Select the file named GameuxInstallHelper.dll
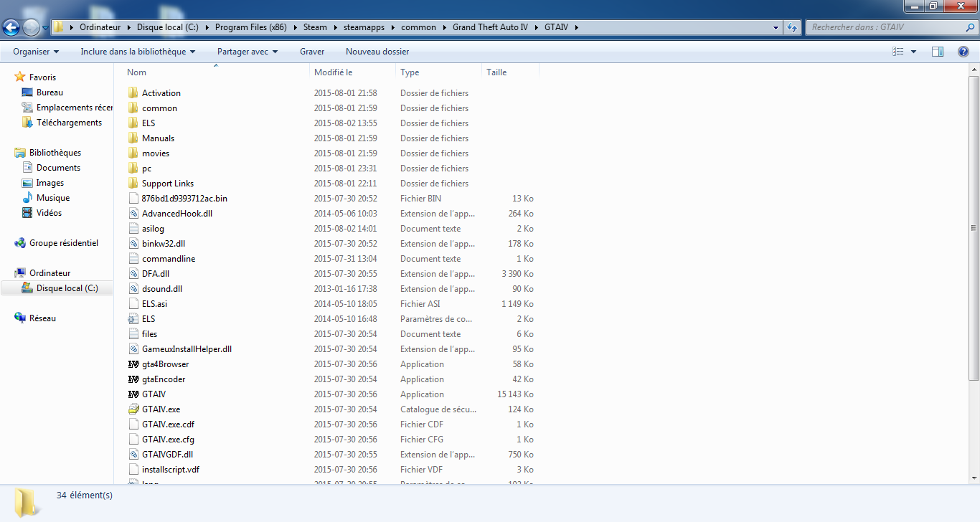 point(187,349)
